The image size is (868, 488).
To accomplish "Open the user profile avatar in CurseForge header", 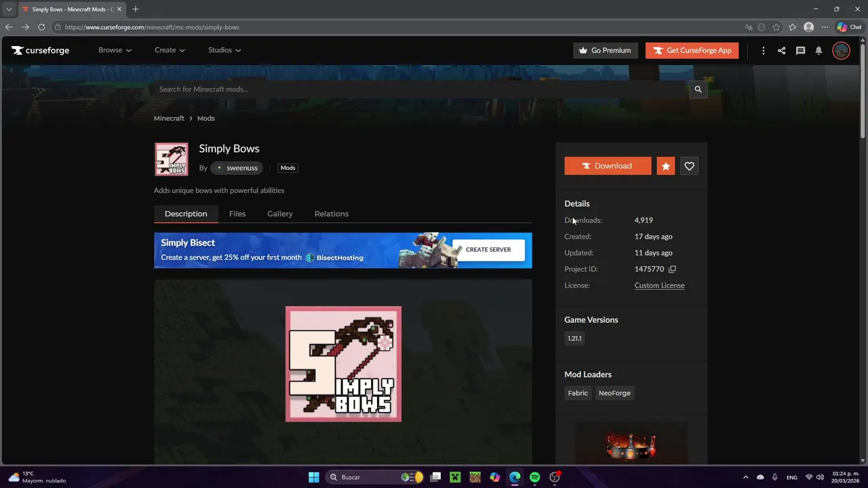I will click(x=841, y=50).
